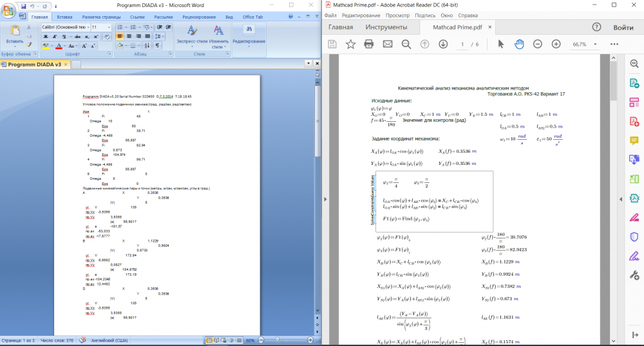Viewport: 644px width, 346px height.
Task: Apply yellow text highlight color
Action: (46, 46)
